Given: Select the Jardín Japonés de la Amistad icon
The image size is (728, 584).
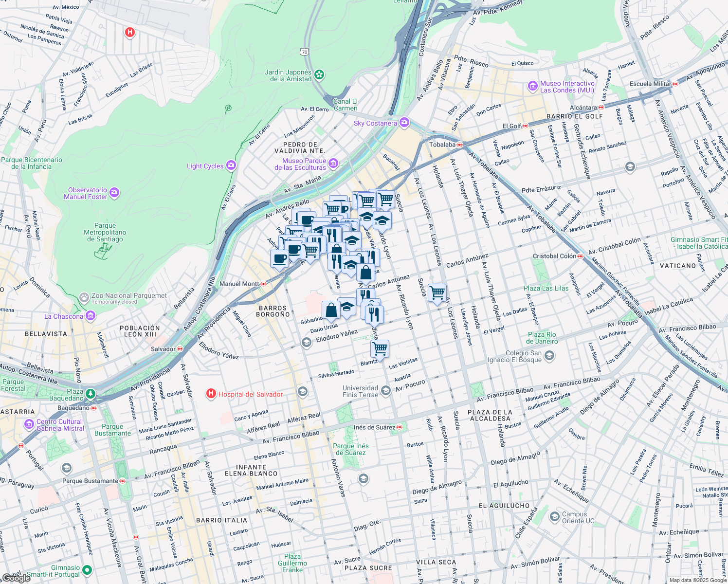Looking at the screenshot, I should [x=319, y=75].
